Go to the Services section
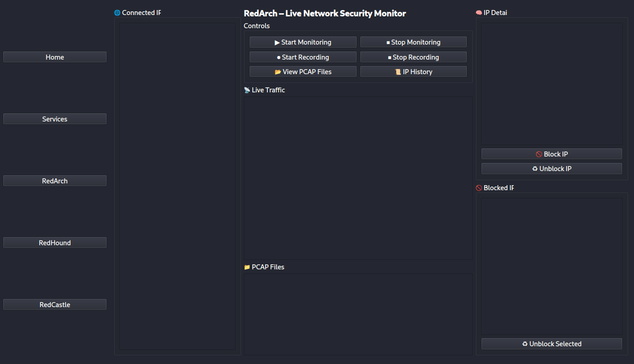The width and height of the screenshot is (634, 364). tap(55, 119)
